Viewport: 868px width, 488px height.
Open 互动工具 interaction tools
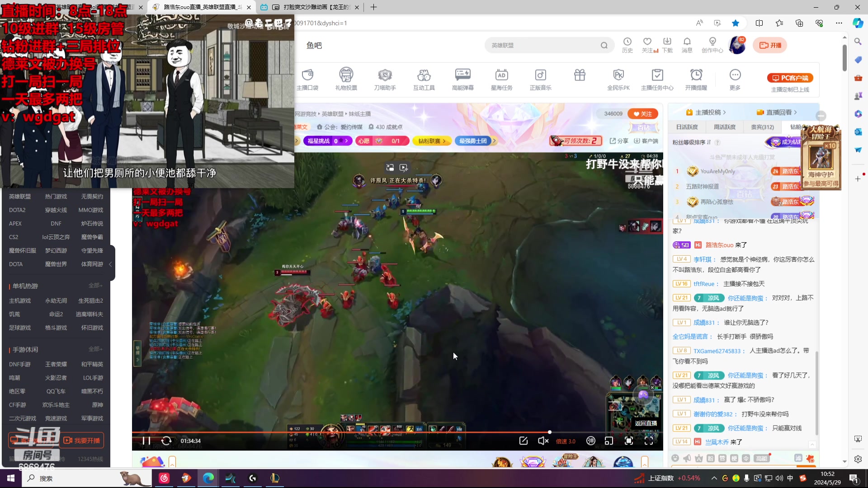(424, 79)
